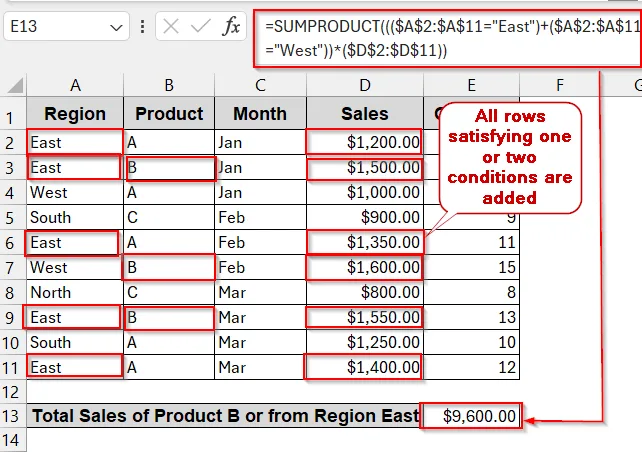
Task: Click the $900.00 sales cell
Action: pyautogui.click(x=365, y=217)
